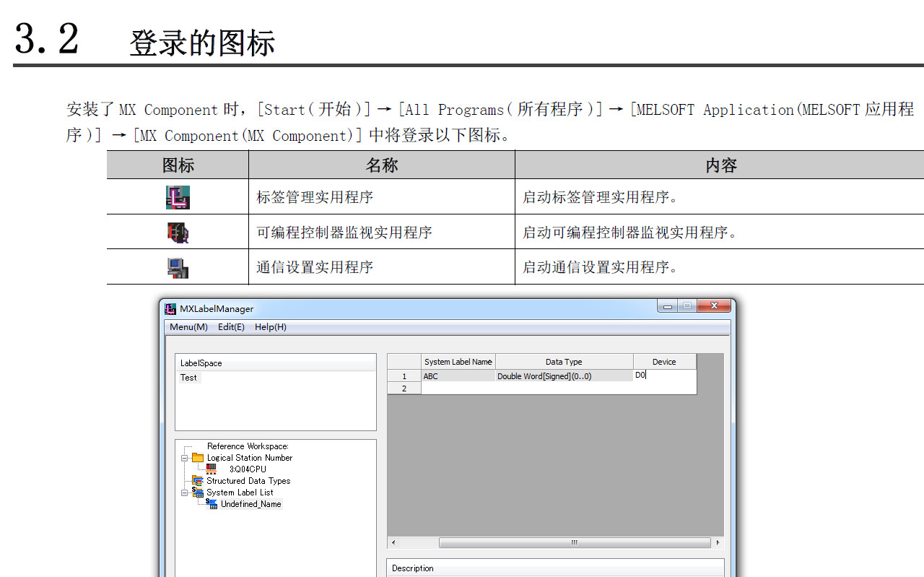This screenshot has width=924, height=577.
Task: Click the Device cell containing D0
Action: (664, 376)
